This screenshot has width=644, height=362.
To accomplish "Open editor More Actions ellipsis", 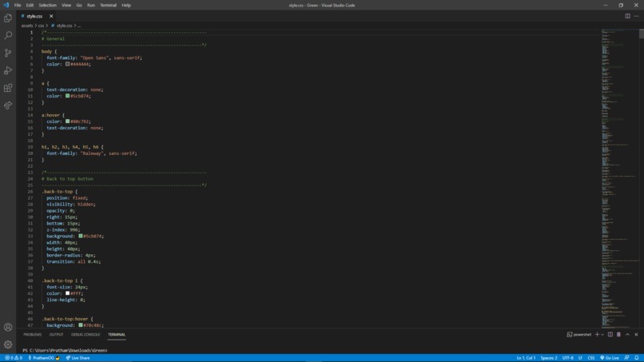I will [636, 16].
